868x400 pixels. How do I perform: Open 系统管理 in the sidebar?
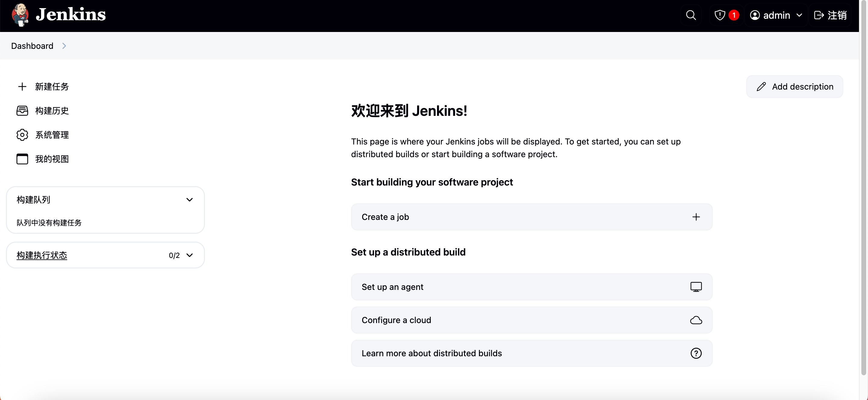click(52, 135)
